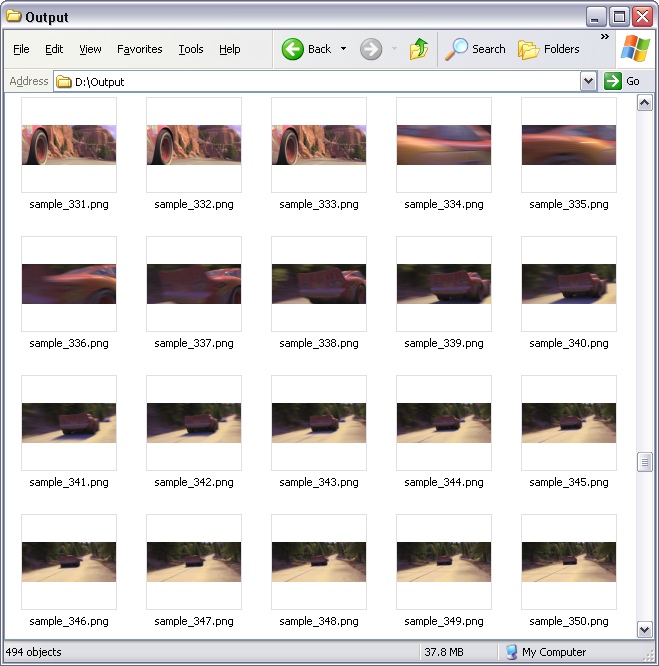Click the green Go button
This screenshot has height=666, width=659.
[x=622, y=81]
